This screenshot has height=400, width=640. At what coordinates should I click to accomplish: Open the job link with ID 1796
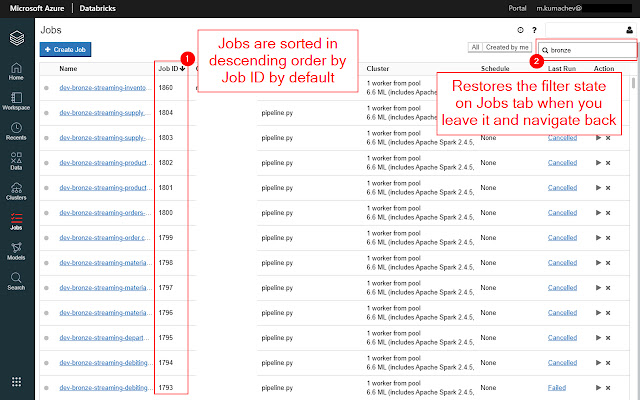106,313
